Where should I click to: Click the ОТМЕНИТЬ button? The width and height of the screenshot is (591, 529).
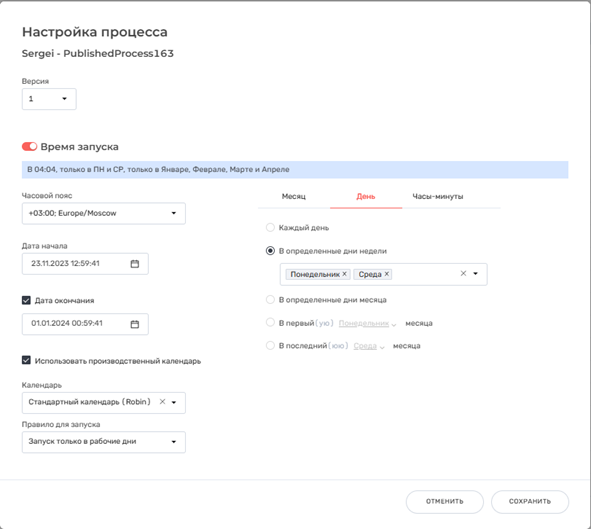point(444,501)
